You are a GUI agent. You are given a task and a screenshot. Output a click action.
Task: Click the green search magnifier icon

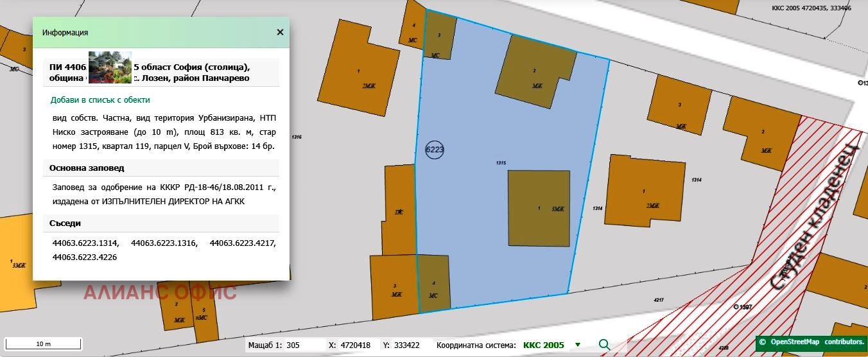(604, 345)
